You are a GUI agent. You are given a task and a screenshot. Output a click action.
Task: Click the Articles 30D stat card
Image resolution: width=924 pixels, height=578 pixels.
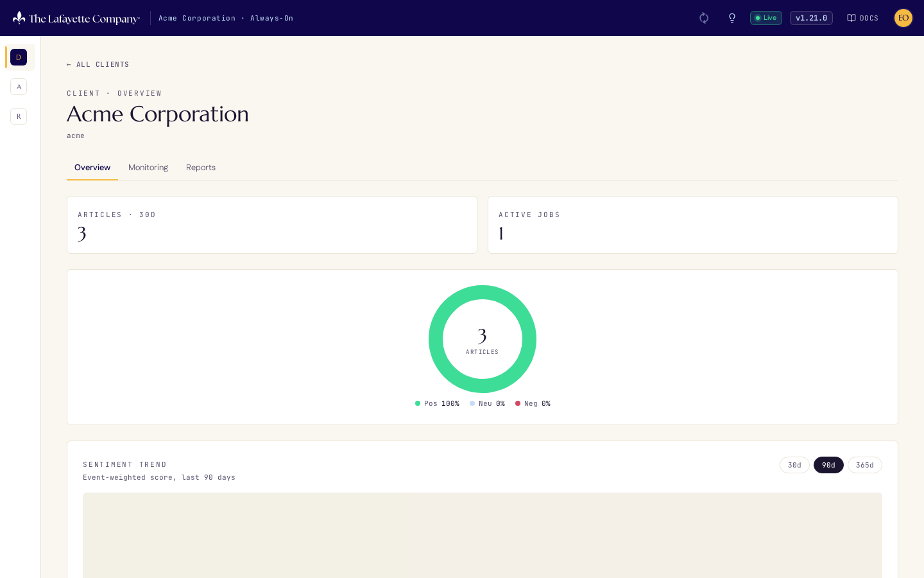coord(272,225)
